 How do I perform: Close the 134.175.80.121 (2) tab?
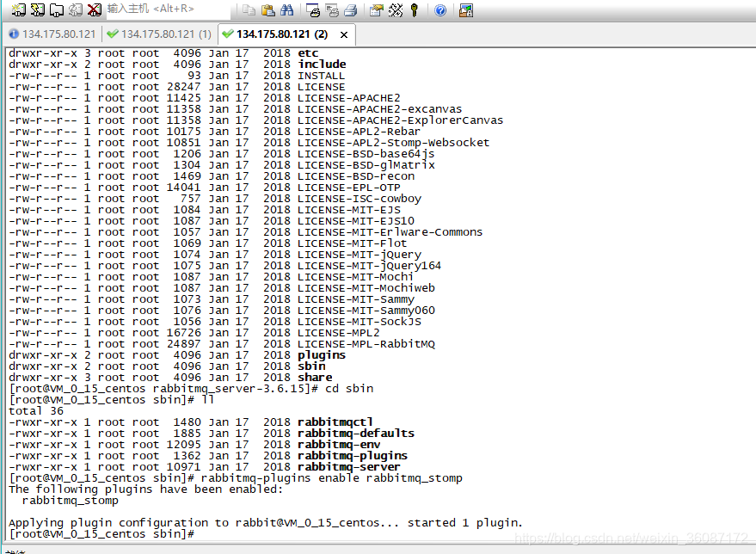click(344, 34)
